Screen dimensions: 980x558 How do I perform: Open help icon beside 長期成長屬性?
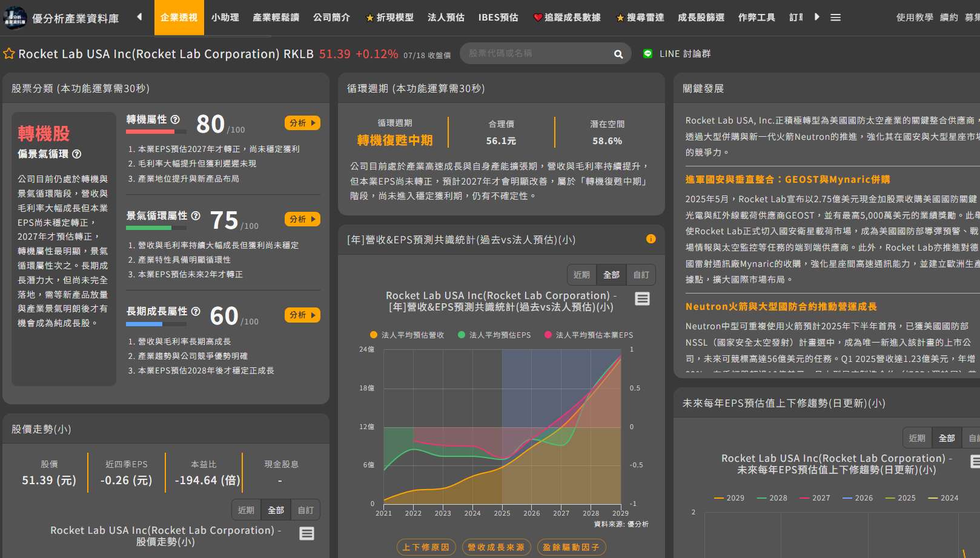pyautogui.click(x=196, y=311)
